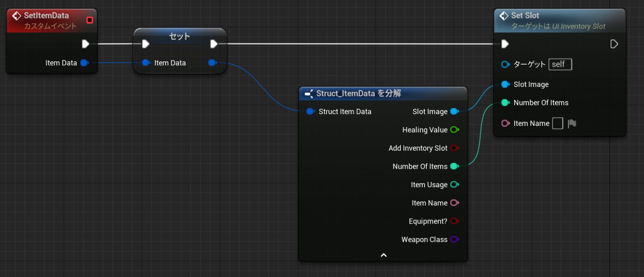The height and width of the screenshot is (277, 644).
Task: Click the Set Slot function node icon
Action: pos(504,16)
